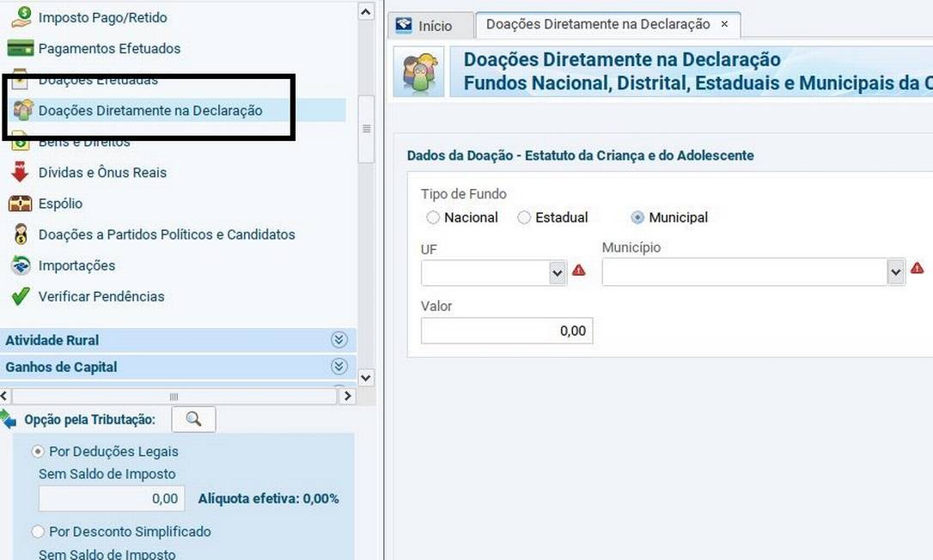
Task: Open the UF dropdown list
Action: pyautogui.click(x=558, y=273)
